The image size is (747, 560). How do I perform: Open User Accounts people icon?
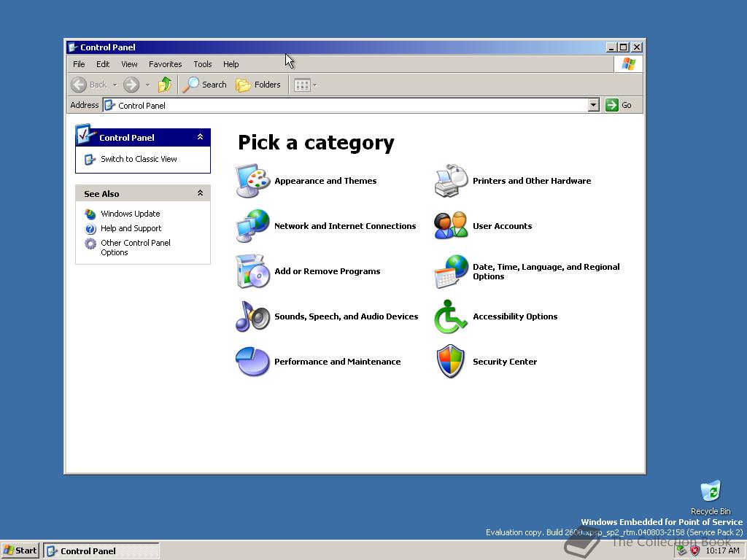451,226
